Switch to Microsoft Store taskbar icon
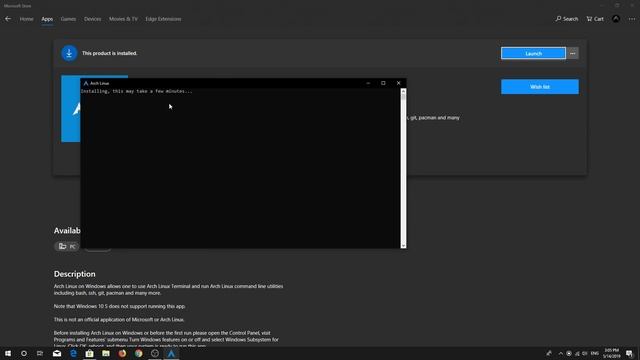640x360 pixels. tap(89, 353)
